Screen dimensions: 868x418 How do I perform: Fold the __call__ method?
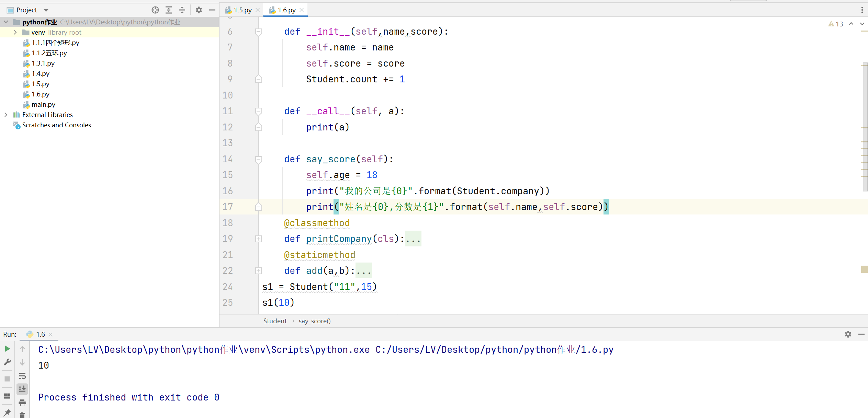click(x=259, y=111)
